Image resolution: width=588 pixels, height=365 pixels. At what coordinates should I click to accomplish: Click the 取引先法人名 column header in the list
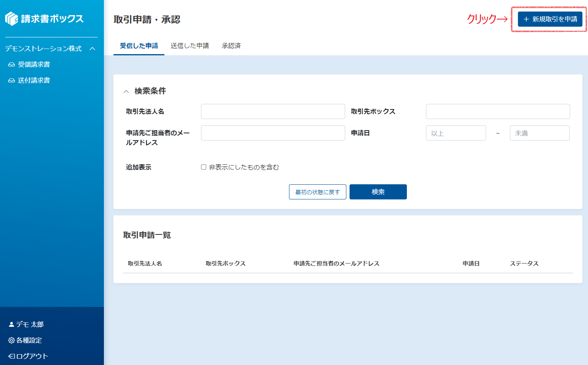(x=145, y=264)
